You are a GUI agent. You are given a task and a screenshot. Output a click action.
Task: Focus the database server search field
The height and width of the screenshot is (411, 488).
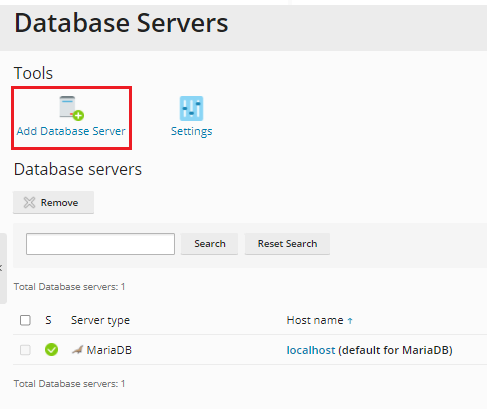pyautogui.click(x=100, y=244)
